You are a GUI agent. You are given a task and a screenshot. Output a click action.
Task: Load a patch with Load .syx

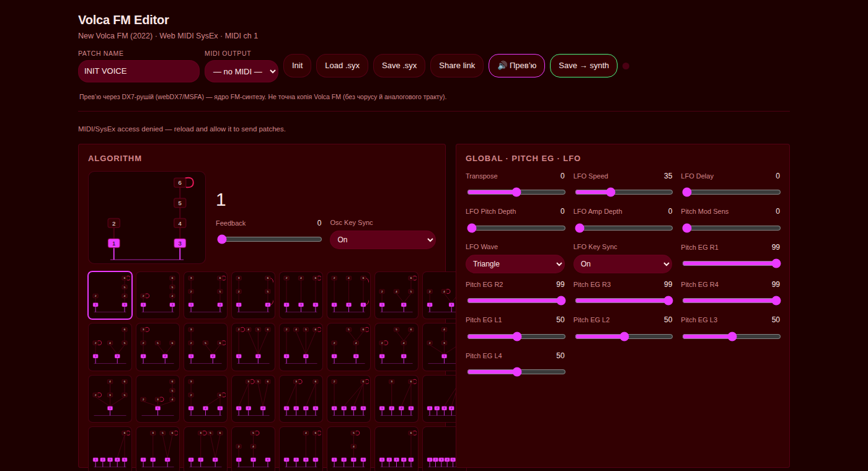(342, 66)
